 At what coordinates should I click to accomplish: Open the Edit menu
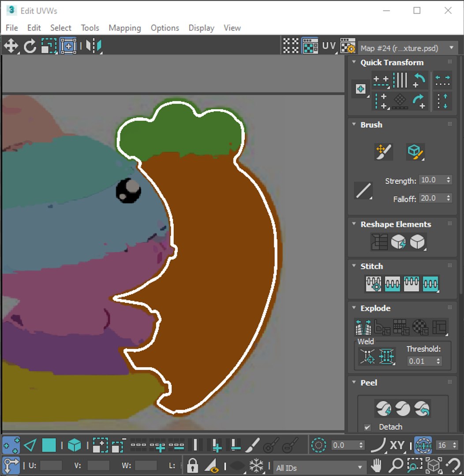pos(34,28)
